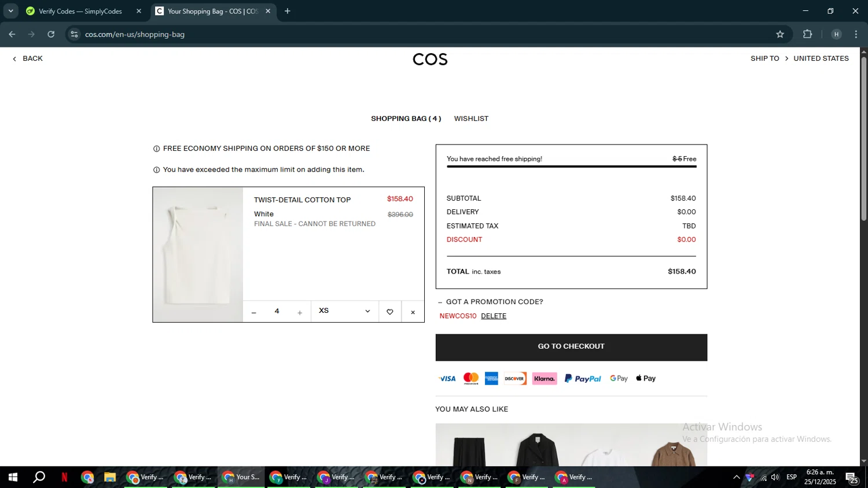Click the page vertical scrollbar

pyautogui.click(x=864, y=139)
